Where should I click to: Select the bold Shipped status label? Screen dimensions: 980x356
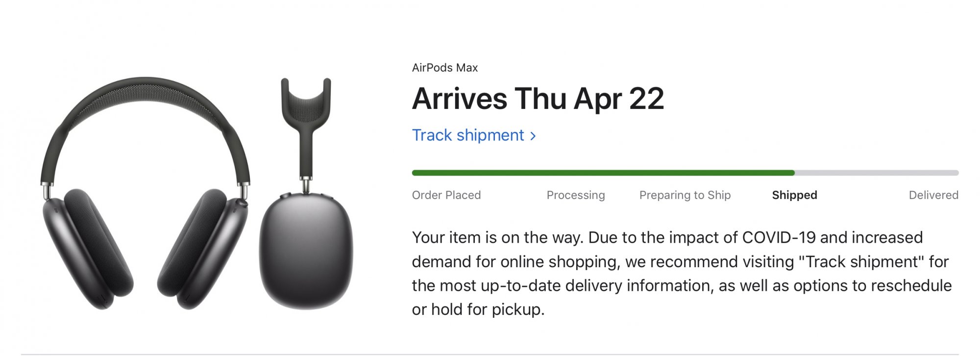pyautogui.click(x=794, y=195)
